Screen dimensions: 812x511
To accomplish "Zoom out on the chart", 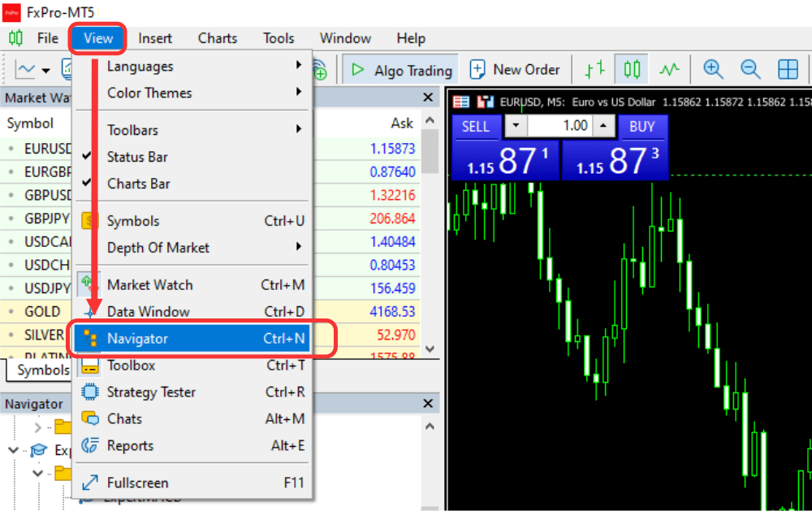I will coord(750,69).
